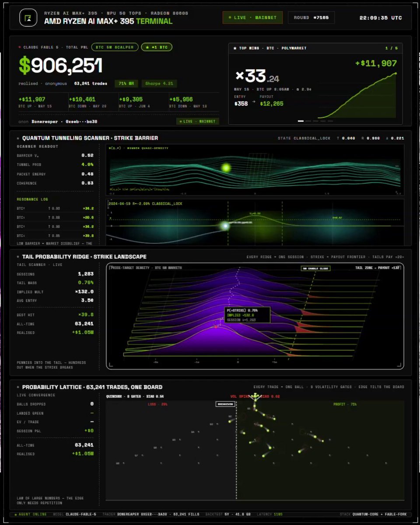Click the BREAKEVEN marker label on the lattice
The height and width of the screenshot is (525, 420).
pyautogui.click(x=225, y=404)
